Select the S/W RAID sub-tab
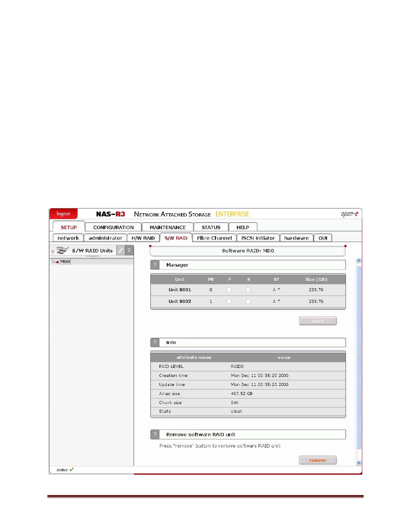The height and width of the screenshot is (532, 411). point(176,238)
